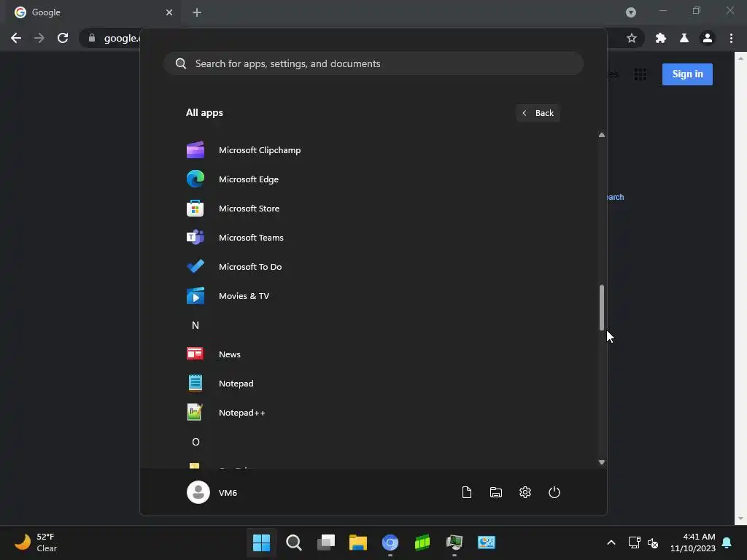Screen dimensions: 747x560
Task: Open VM6 user account menu
Action: (x=212, y=492)
